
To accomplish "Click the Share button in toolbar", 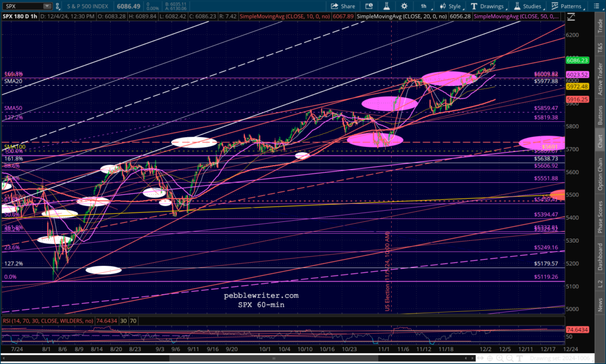I will (x=343, y=6).
